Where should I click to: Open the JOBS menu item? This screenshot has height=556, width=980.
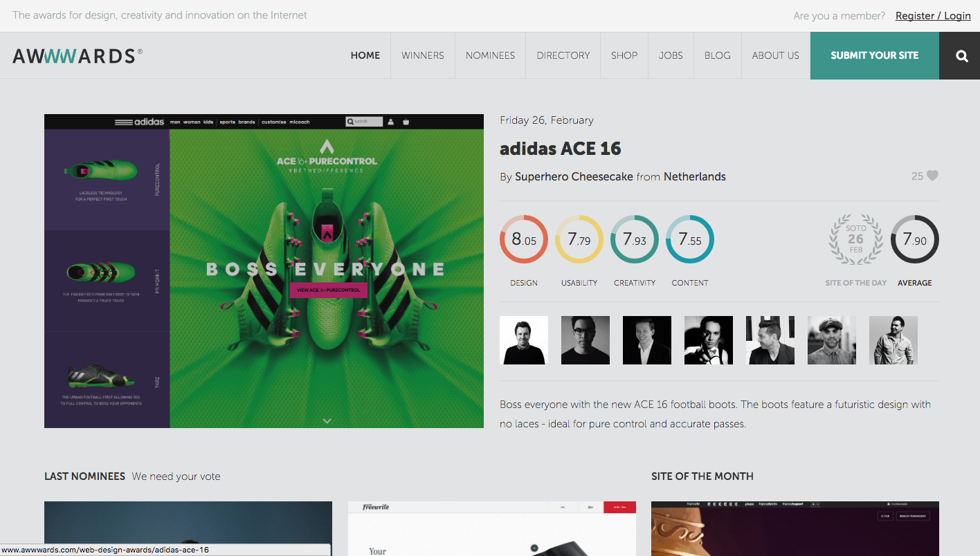pos(671,55)
